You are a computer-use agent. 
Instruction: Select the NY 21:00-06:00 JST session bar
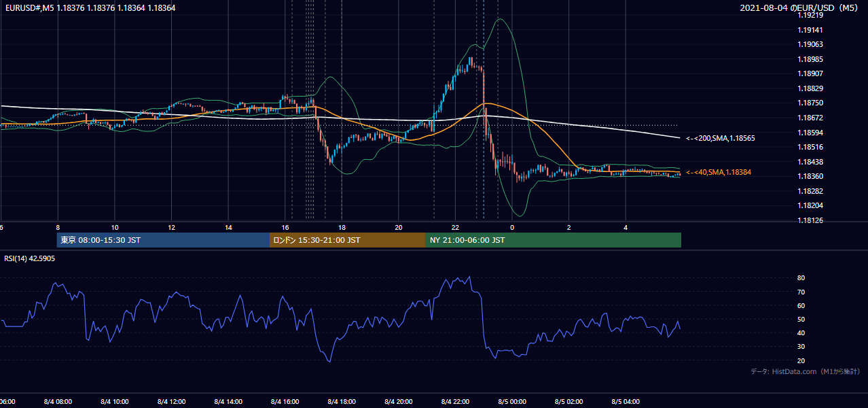(554, 240)
